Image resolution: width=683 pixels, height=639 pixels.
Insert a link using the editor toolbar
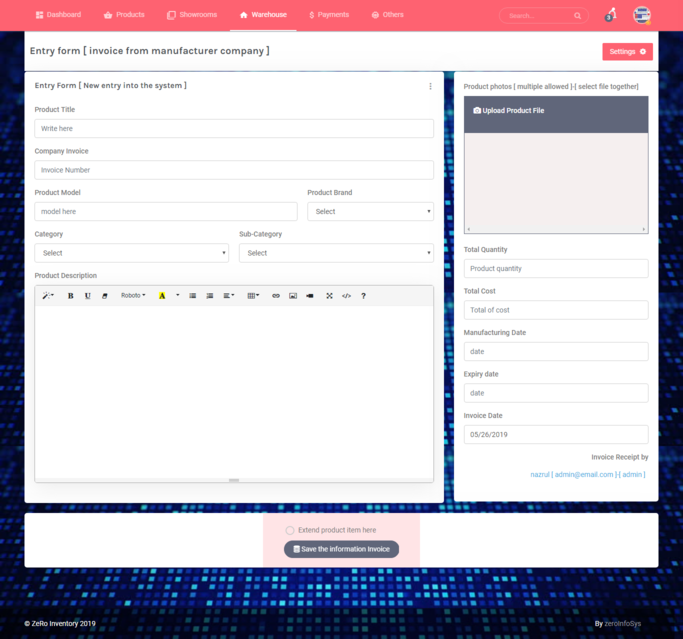(x=276, y=296)
